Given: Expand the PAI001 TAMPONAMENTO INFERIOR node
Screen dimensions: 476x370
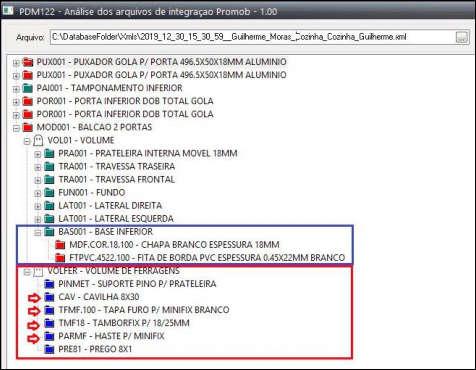Looking at the screenshot, I should click(x=16, y=89).
